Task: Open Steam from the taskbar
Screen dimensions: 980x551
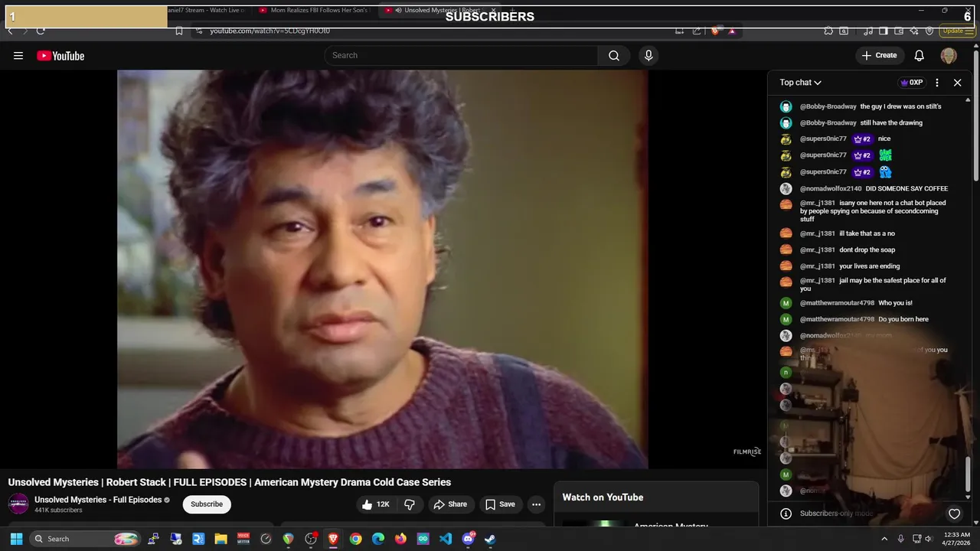Action: click(x=490, y=539)
